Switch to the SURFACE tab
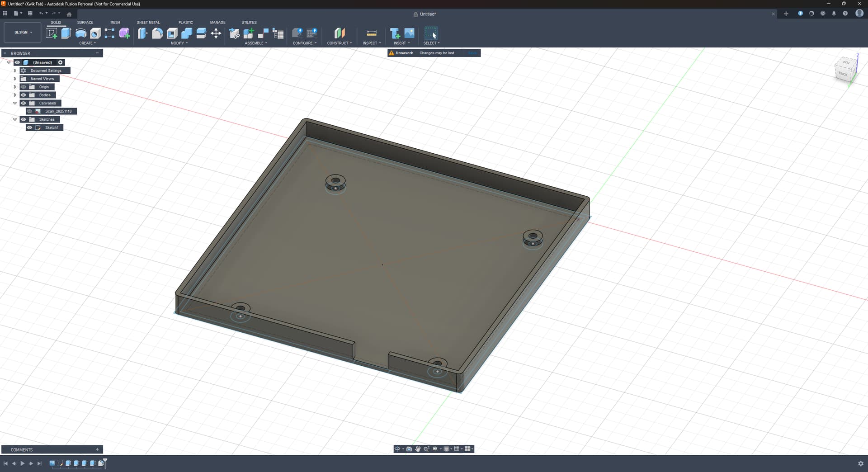Screen dimensions: 868x472 click(x=85, y=22)
